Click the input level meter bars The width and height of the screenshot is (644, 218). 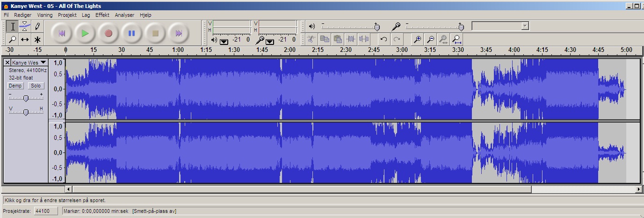pos(278,27)
